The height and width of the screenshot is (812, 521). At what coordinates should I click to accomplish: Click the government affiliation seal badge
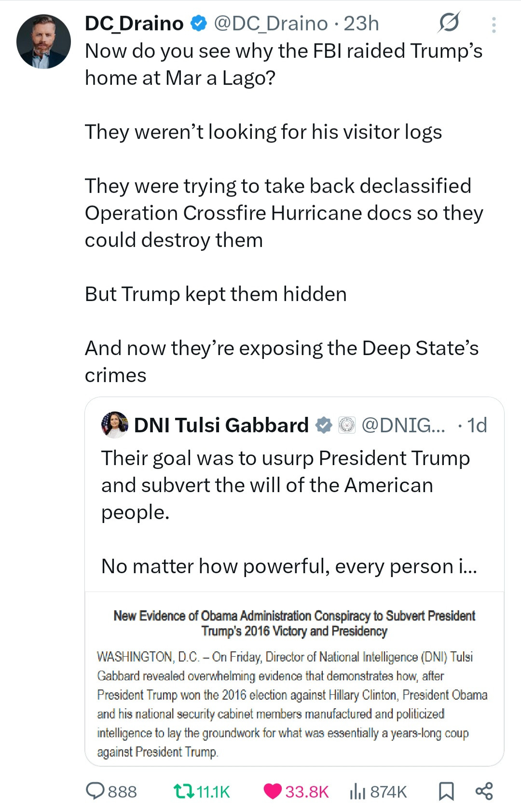(x=346, y=425)
